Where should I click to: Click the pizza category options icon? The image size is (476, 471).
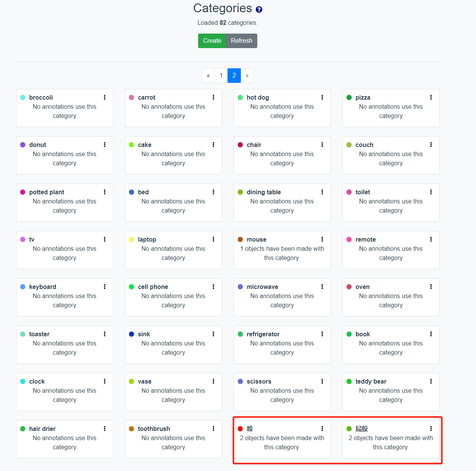tap(431, 97)
